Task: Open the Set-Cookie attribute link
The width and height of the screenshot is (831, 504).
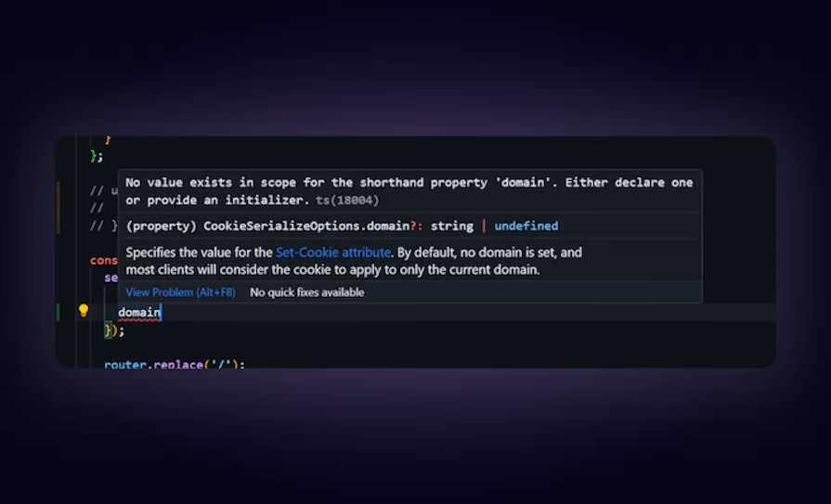Action: pyautogui.click(x=333, y=252)
